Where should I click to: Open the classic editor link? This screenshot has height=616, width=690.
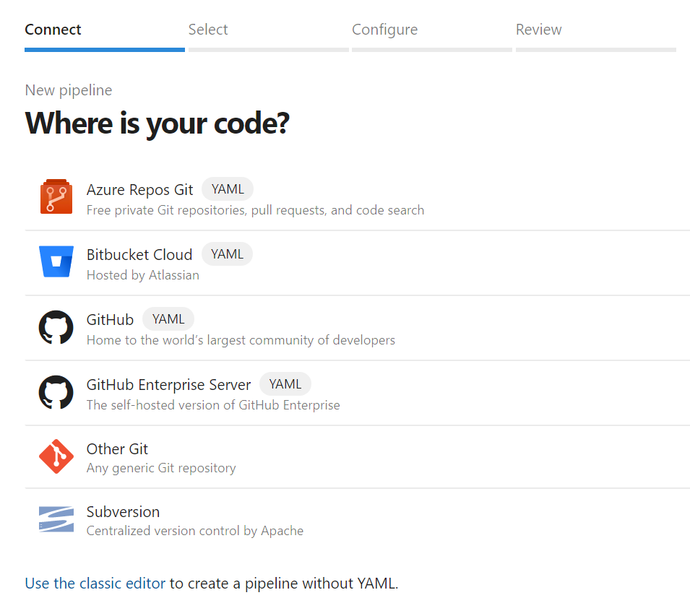tap(95, 584)
